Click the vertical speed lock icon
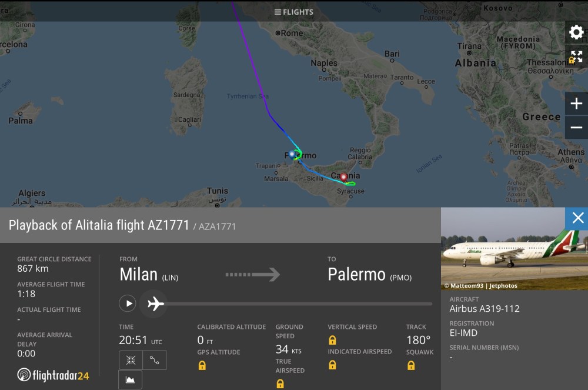Image resolution: width=588 pixels, height=390 pixels. tap(332, 340)
